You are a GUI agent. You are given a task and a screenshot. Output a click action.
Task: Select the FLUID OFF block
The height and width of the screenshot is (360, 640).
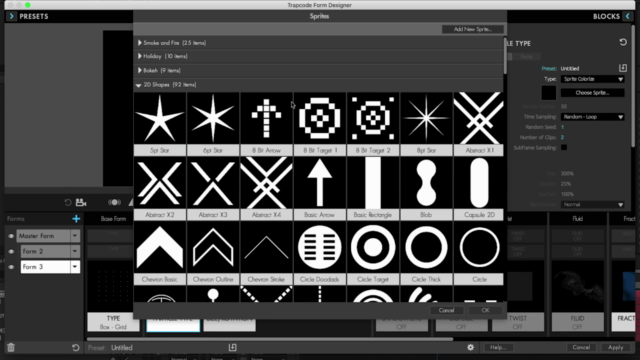point(577,322)
